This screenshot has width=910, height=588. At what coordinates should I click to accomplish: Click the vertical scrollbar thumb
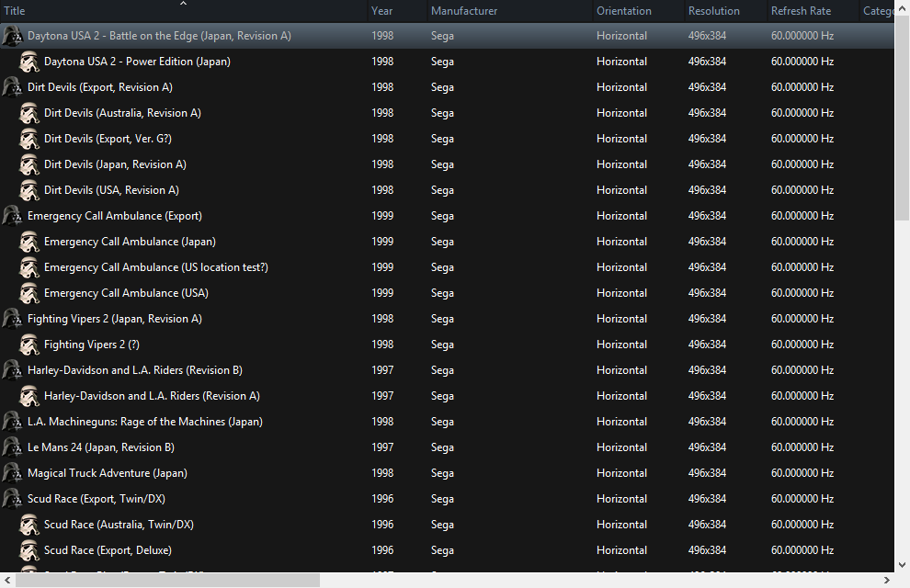pyautogui.click(x=902, y=118)
